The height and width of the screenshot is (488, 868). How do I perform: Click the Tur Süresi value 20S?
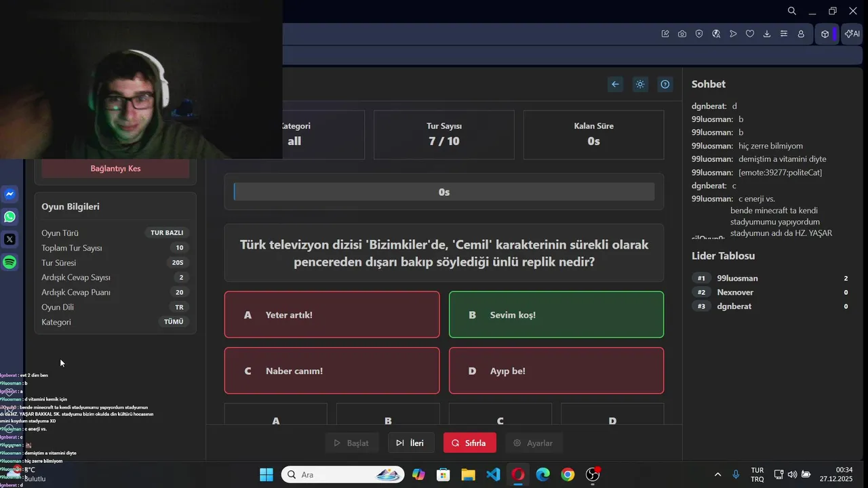coord(178,262)
